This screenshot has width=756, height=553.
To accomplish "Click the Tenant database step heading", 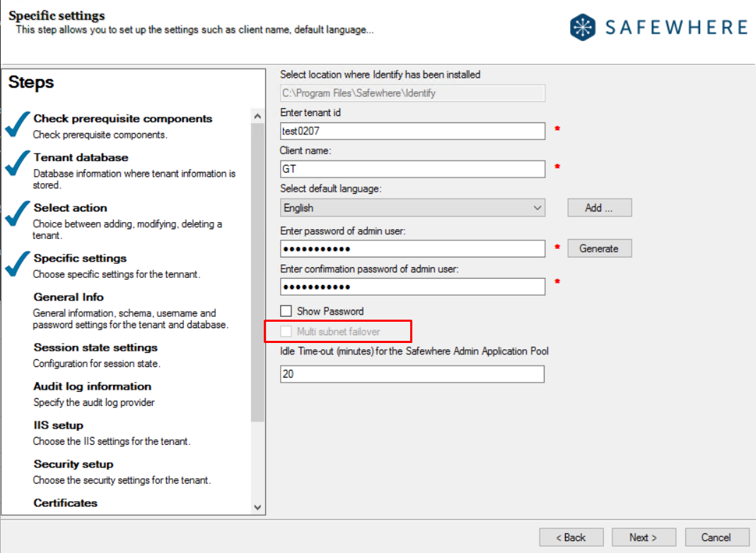I will click(81, 158).
